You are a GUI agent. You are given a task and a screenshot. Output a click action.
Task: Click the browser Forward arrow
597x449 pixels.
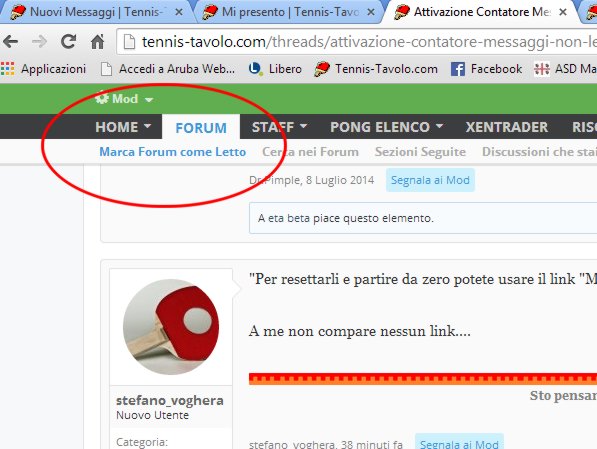[x=39, y=41]
